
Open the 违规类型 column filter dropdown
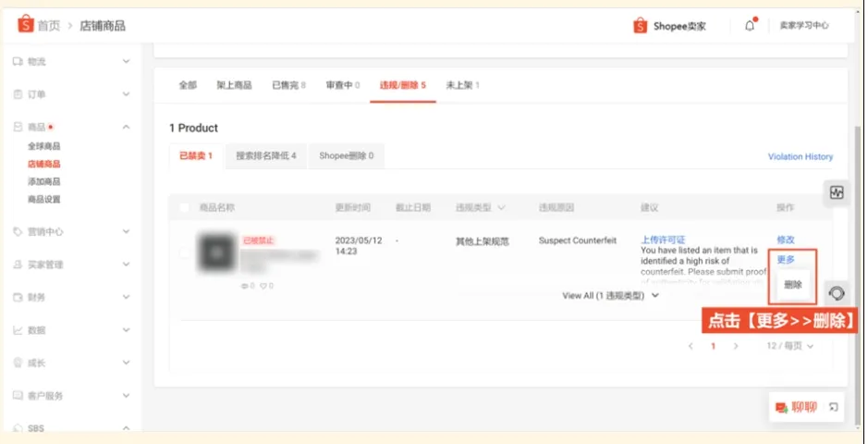[x=502, y=208]
